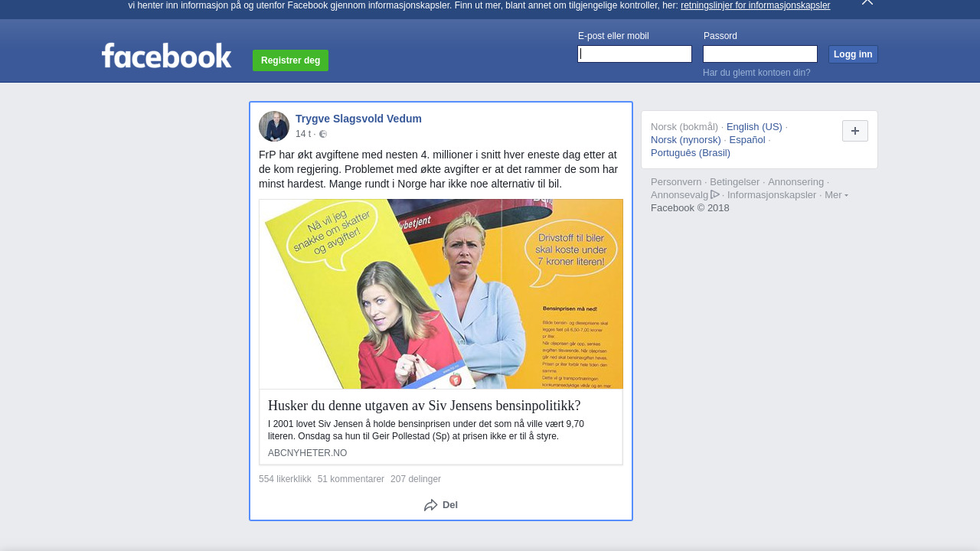Close the cookie information banner
Viewport: 980px width, 551px height.
(867, 2)
